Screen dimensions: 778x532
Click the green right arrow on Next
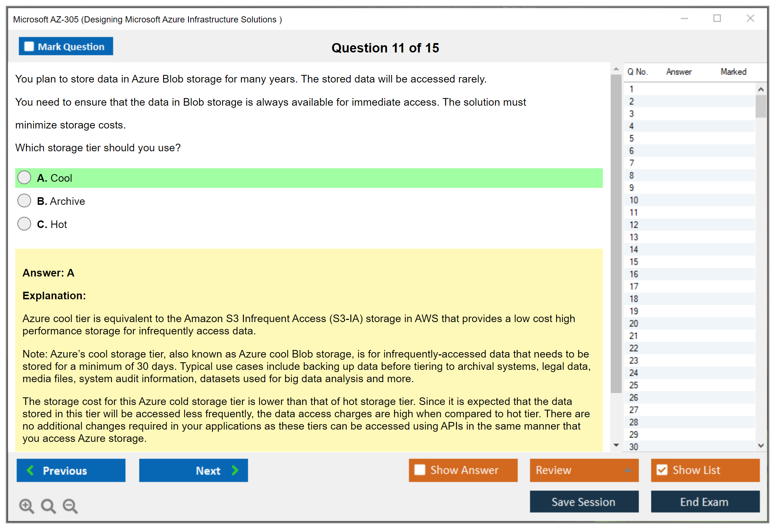pos(235,470)
